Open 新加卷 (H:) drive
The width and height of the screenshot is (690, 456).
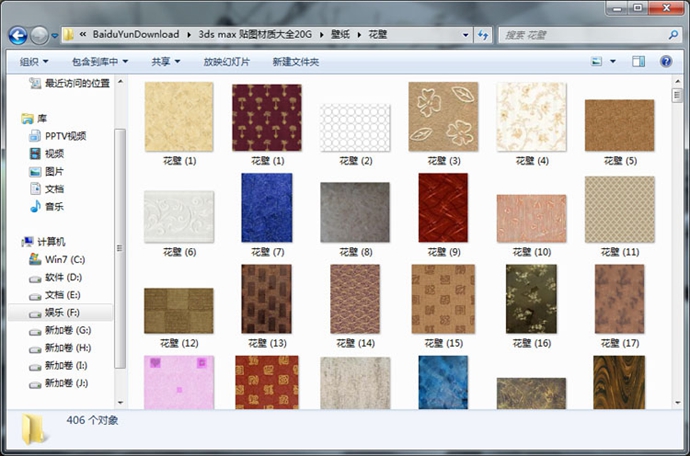pos(60,348)
